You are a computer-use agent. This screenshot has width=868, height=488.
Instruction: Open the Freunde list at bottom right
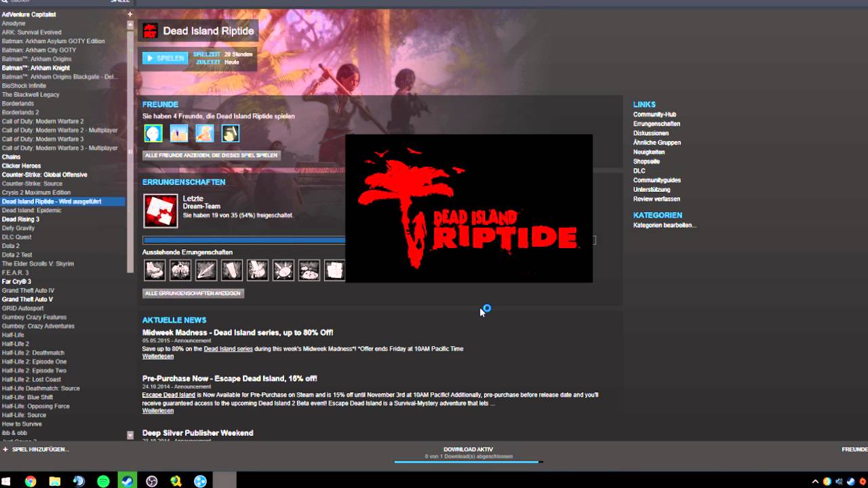[854, 449]
